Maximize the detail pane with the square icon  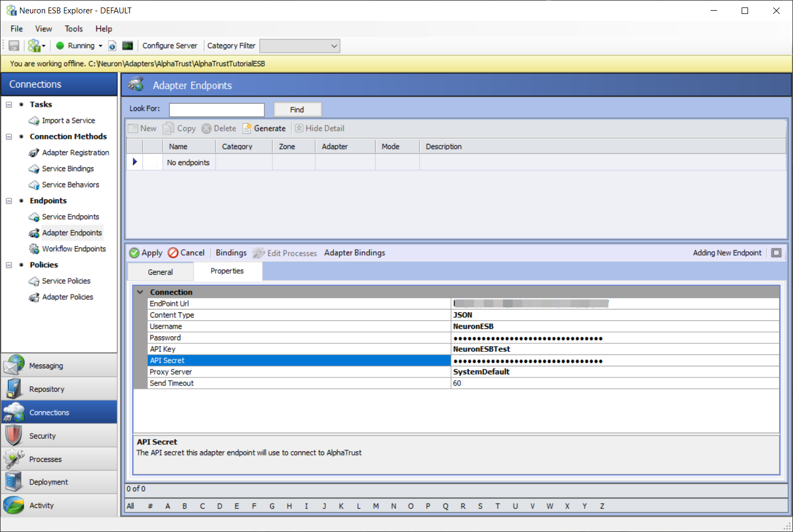[776, 253]
